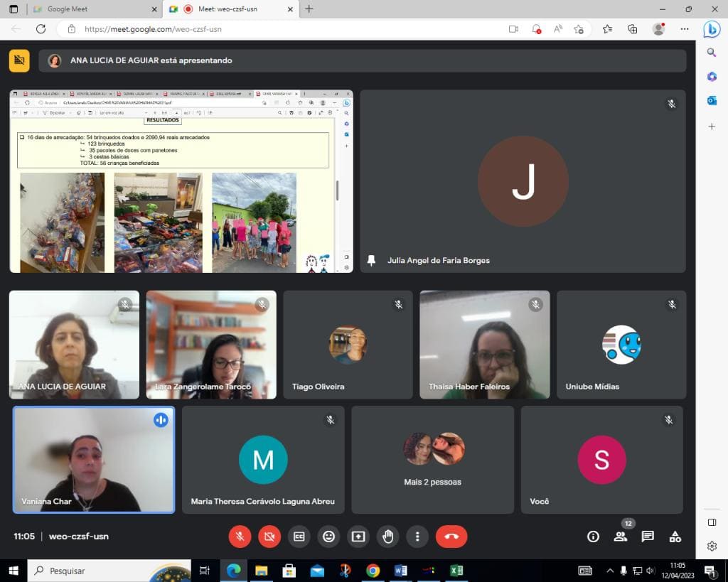Viewport: 728px width, 582px height.
Task: Click the red leave call button
Action: 451,537
